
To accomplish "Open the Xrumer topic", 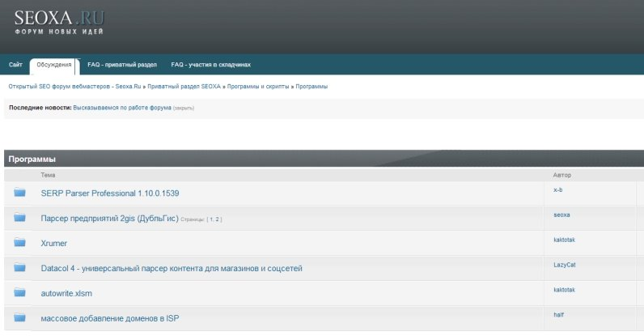I will click(x=53, y=243).
